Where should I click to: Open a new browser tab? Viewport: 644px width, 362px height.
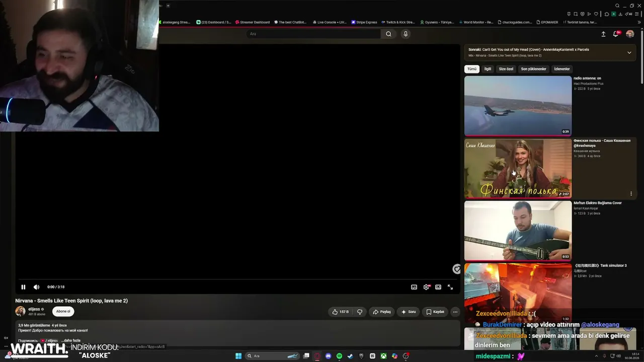click(x=168, y=6)
